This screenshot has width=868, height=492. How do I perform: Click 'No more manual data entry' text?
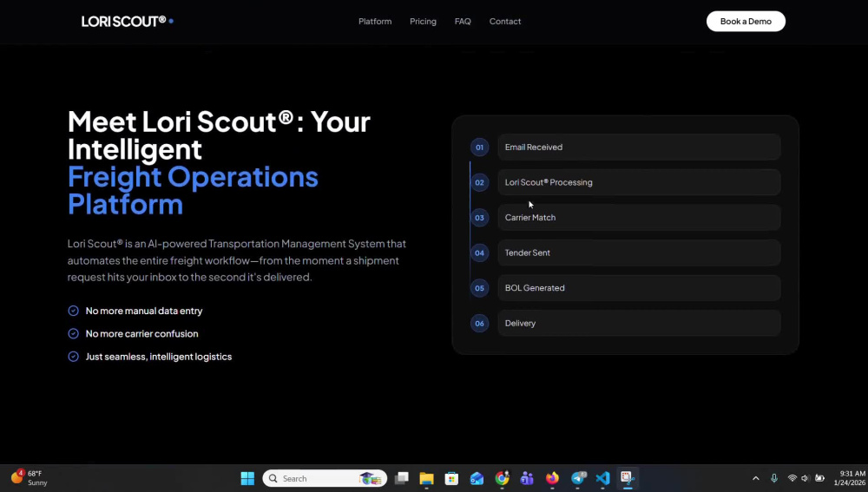click(x=144, y=311)
